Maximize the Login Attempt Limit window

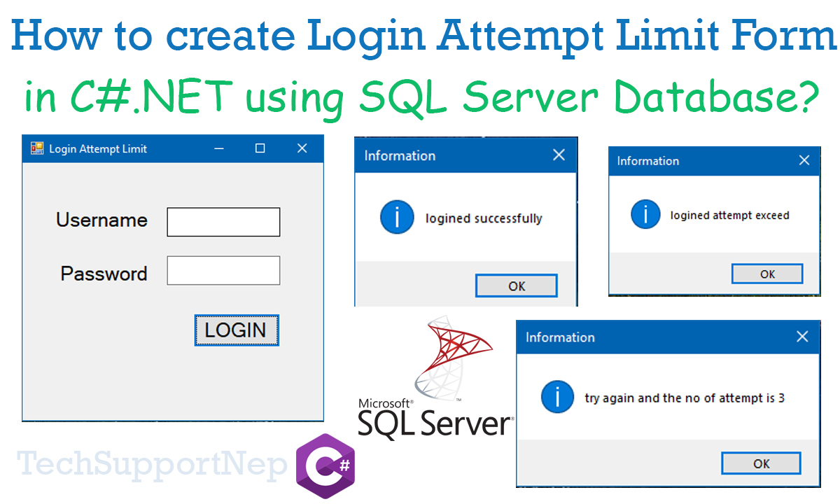pos(260,148)
